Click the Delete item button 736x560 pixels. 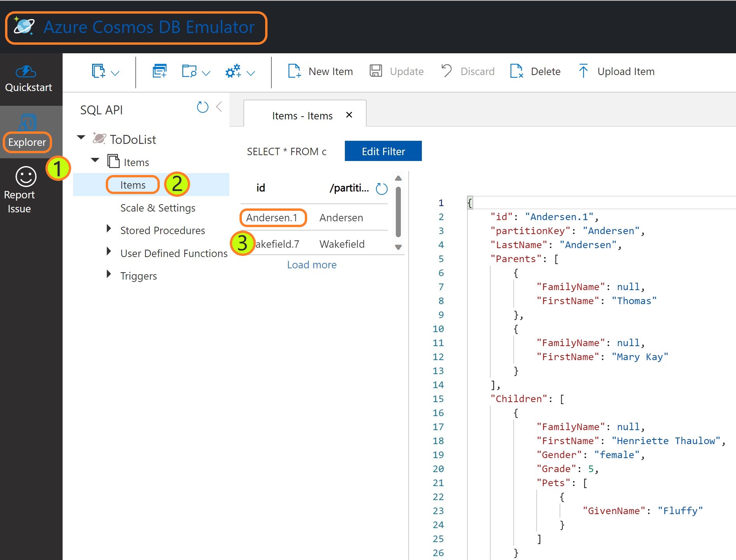click(535, 72)
